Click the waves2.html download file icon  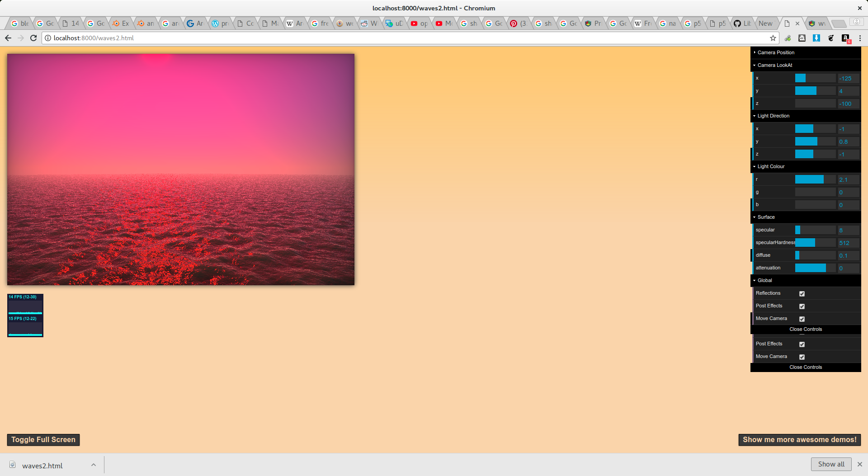click(x=13, y=465)
